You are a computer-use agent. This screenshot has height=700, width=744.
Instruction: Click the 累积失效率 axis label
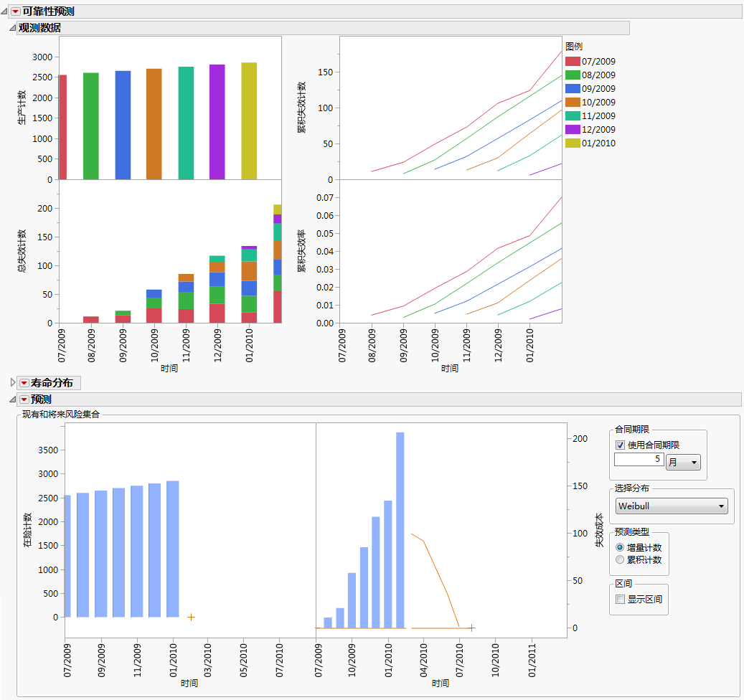(302, 251)
